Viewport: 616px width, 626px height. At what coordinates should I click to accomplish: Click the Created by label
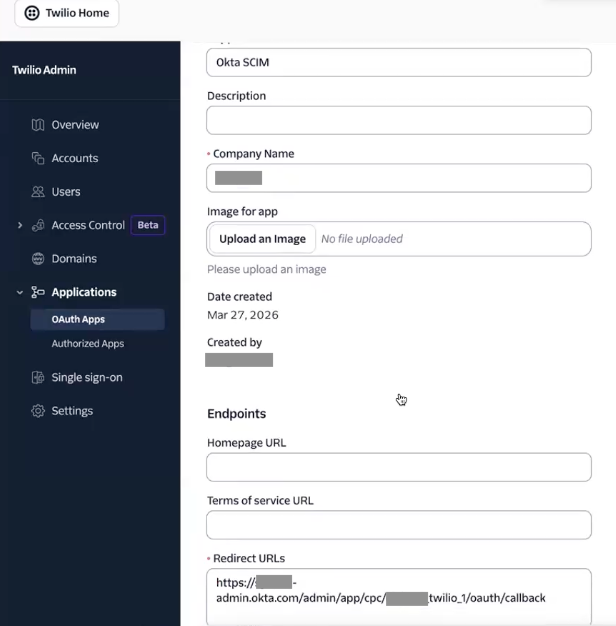coord(234,342)
